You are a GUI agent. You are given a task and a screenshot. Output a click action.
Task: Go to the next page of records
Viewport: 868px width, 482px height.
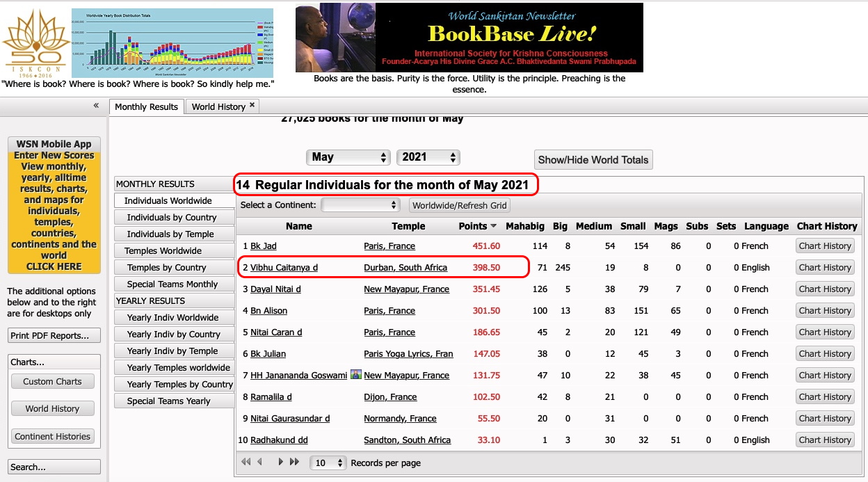tap(280, 462)
